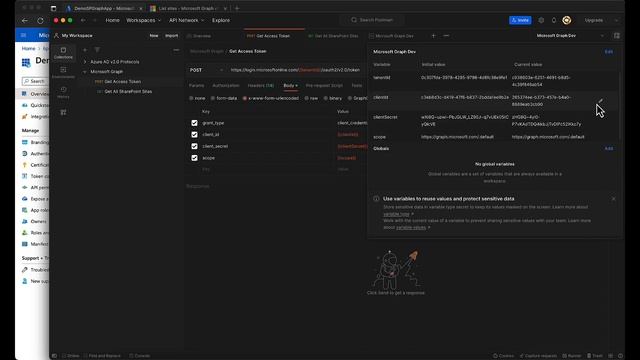640x360 pixels.
Task: Click the Search Postman field
Action: point(372,20)
